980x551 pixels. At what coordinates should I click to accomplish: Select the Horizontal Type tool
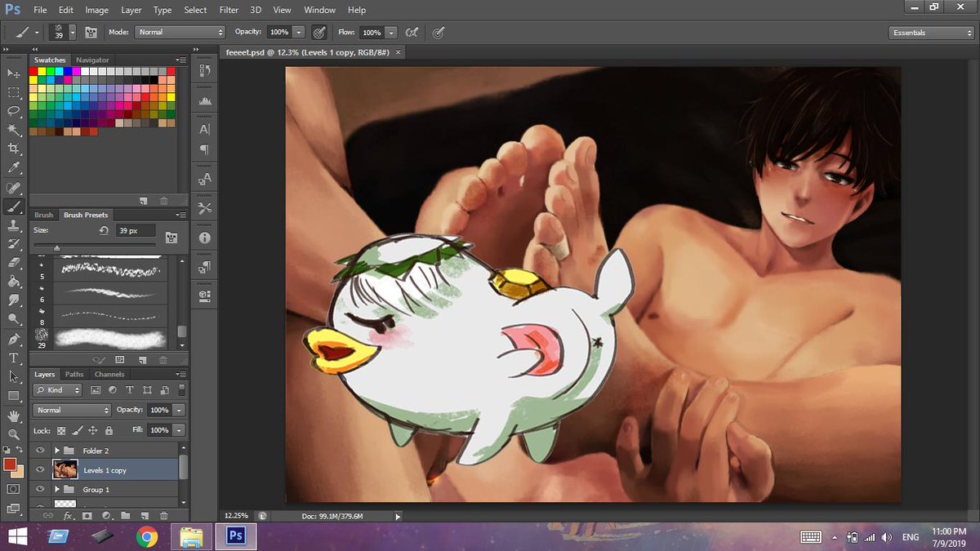[x=13, y=358]
